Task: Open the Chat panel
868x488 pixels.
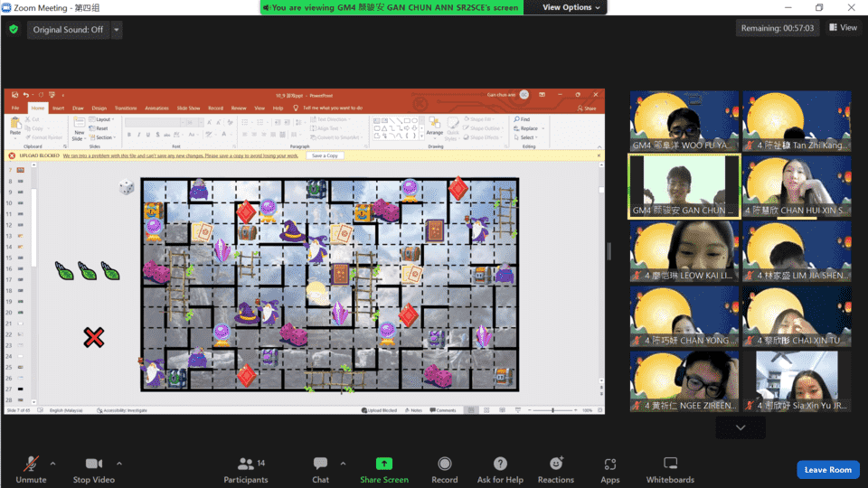Action: pyautogui.click(x=320, y=470)
